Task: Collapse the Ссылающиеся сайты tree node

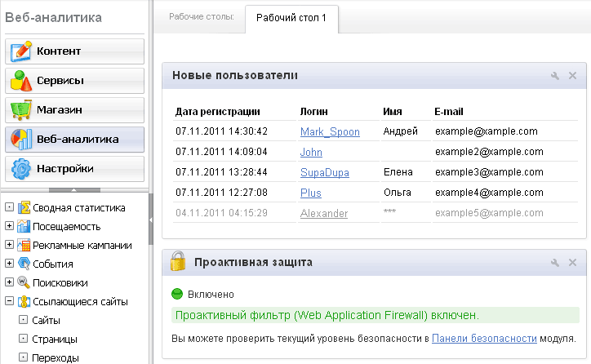Action: coord(10,300)
